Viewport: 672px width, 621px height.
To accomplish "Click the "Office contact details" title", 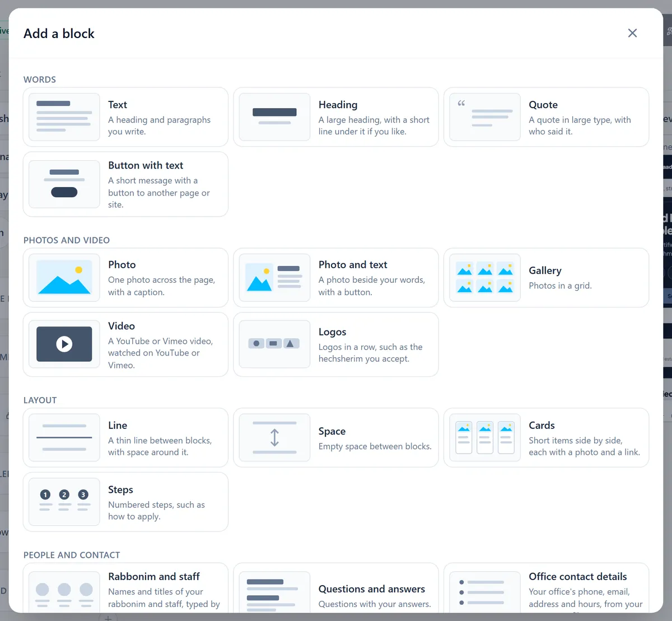I will [578, 576].
